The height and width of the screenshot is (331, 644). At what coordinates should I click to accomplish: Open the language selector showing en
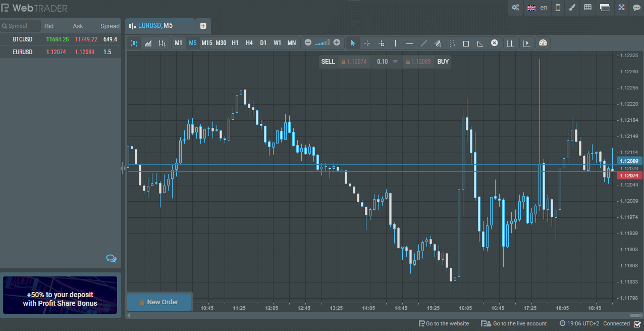[x=537, y=8]
